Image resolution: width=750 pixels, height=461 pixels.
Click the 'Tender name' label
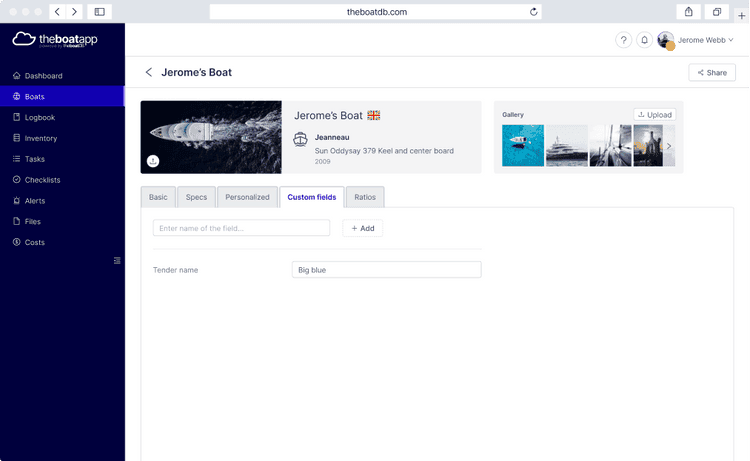(x=176, y=270)
